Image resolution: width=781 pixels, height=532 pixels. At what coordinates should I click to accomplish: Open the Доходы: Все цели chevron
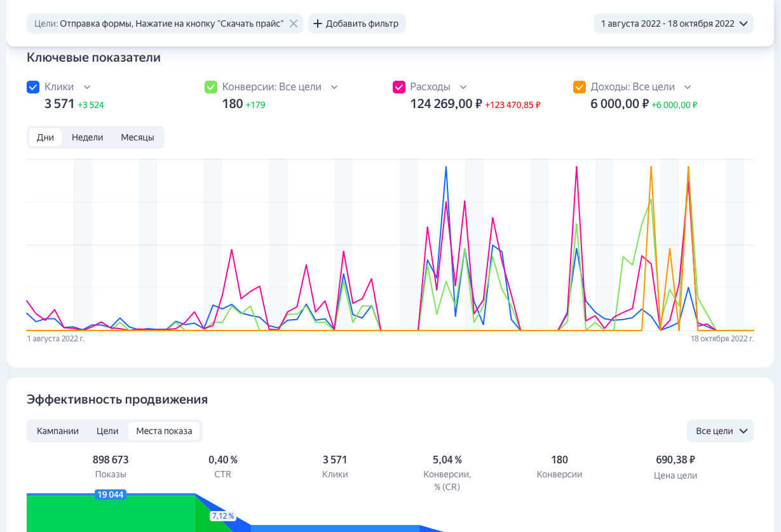point(688,87)
